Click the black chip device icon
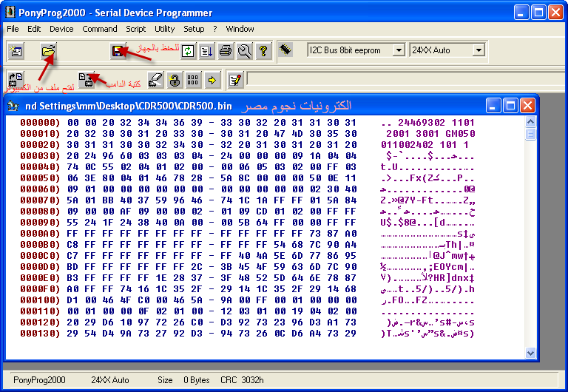The height and width of the screenshot is (392, 568). tap(285, 50)
